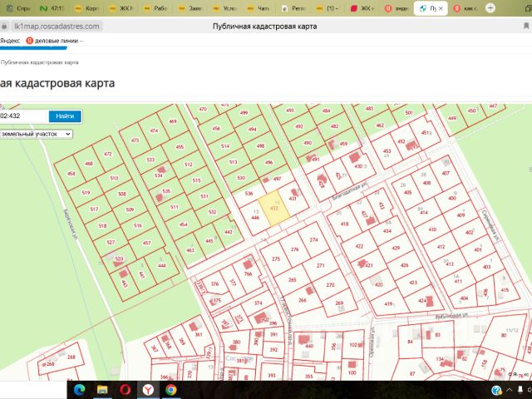Click parcel 497 on the map
532x399 pixels.
coord(277,179)
